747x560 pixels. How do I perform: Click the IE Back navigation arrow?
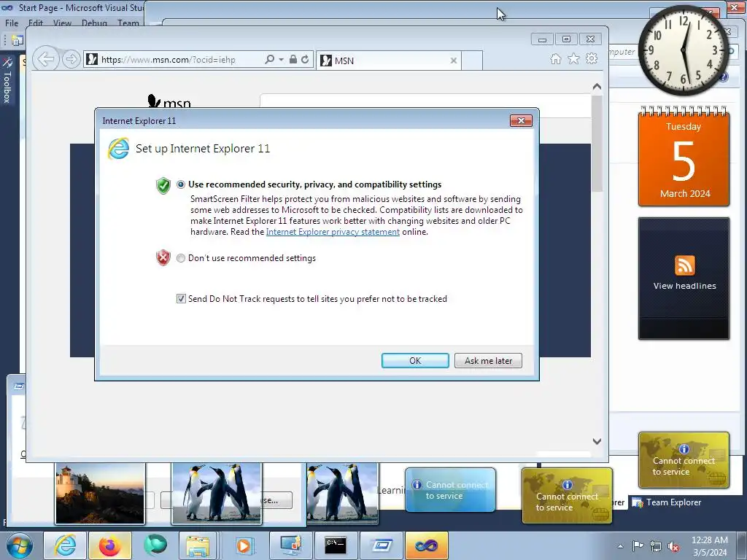(x=46, y=60)
